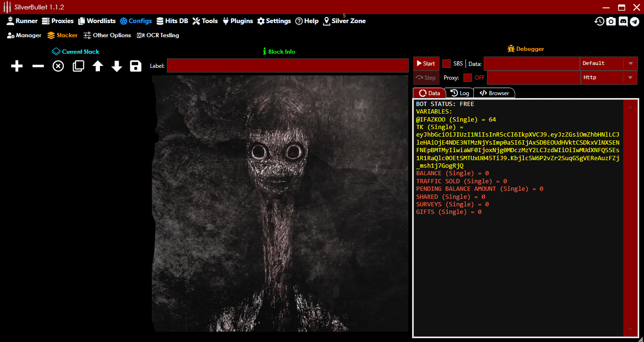Open the Http proxy type dropdown

click(630, 78)
